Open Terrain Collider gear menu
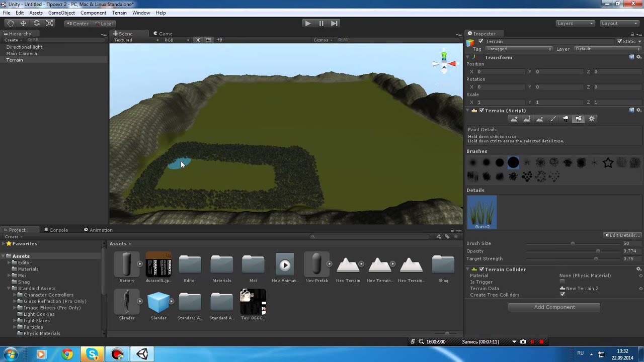 click(x=639, y=269)
